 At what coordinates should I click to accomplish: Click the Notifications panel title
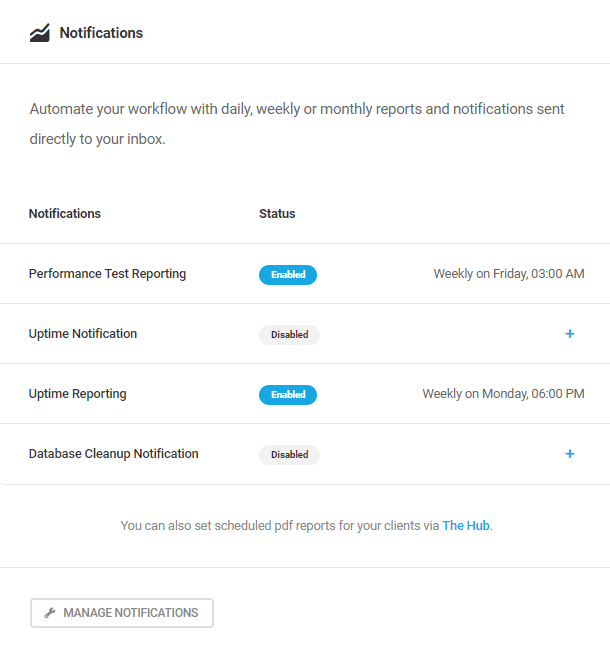point(101,33)
